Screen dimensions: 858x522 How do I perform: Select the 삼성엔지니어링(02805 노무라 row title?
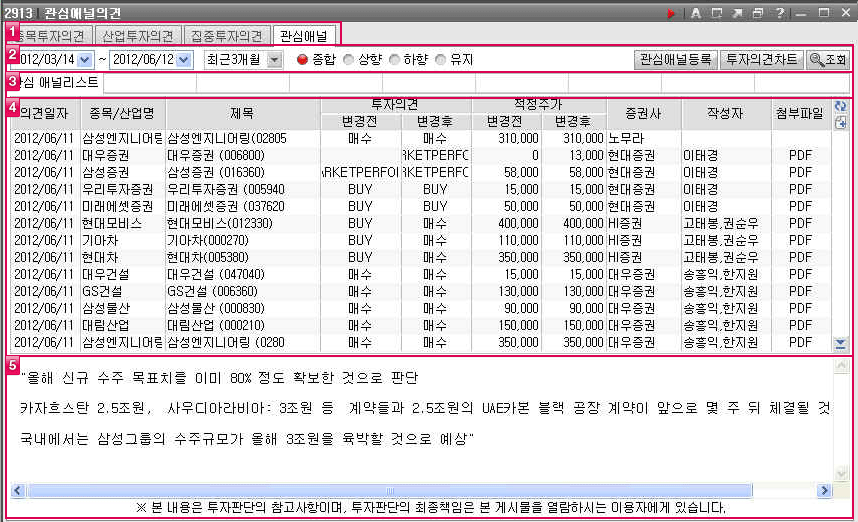point(242,138)
